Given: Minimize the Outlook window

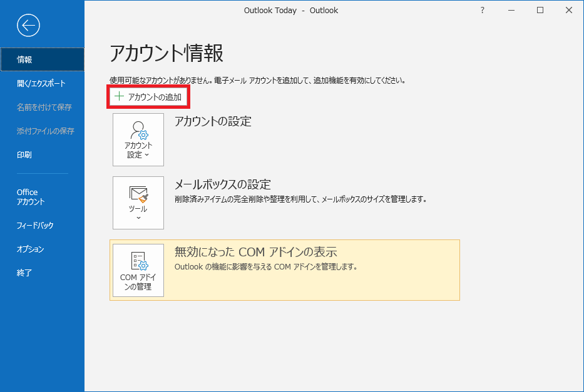Looking at the screenshot, I should [x=511, y=11].
